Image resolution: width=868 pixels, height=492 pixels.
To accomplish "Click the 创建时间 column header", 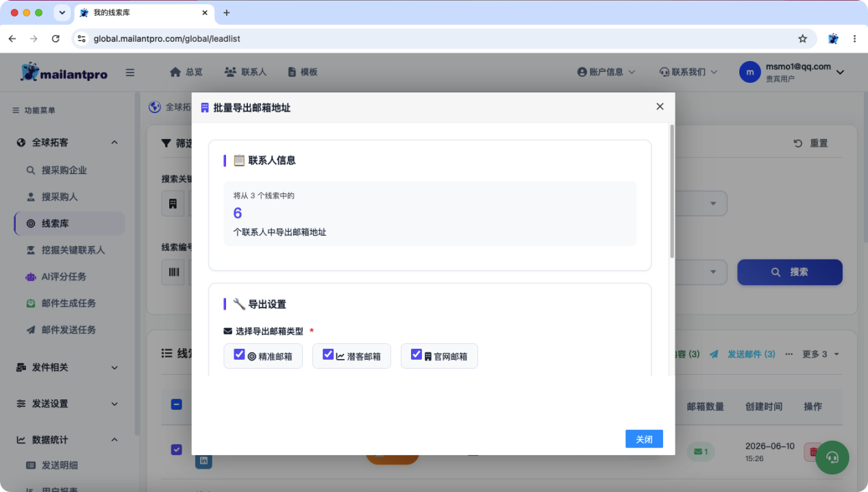I will click(x=764, y=406).
